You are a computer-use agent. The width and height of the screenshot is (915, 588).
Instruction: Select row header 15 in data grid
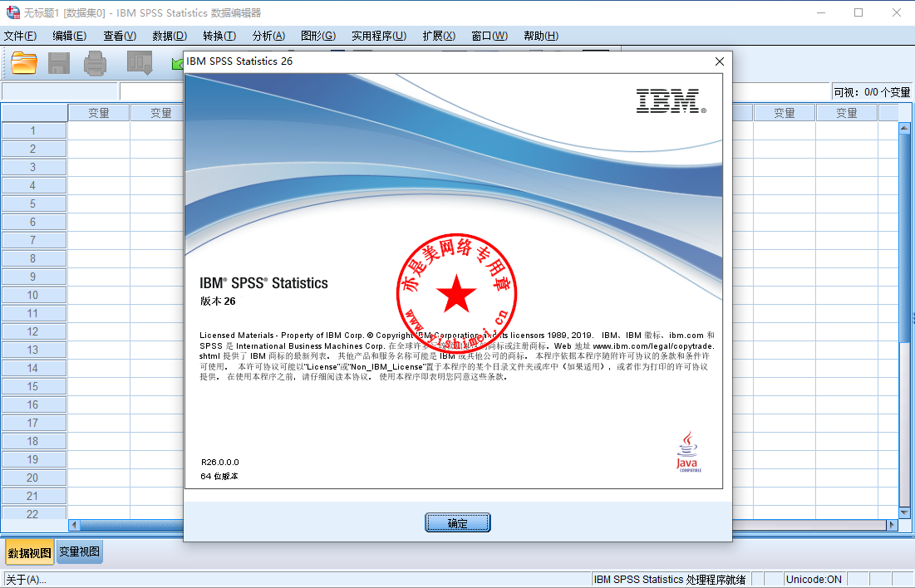33,386
